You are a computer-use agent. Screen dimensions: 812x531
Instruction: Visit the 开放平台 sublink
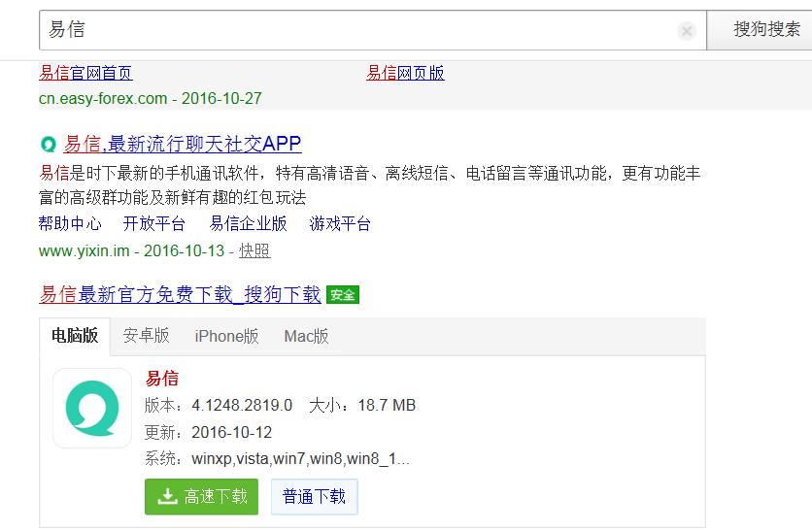pyautogui.click(x=154, y=223)
